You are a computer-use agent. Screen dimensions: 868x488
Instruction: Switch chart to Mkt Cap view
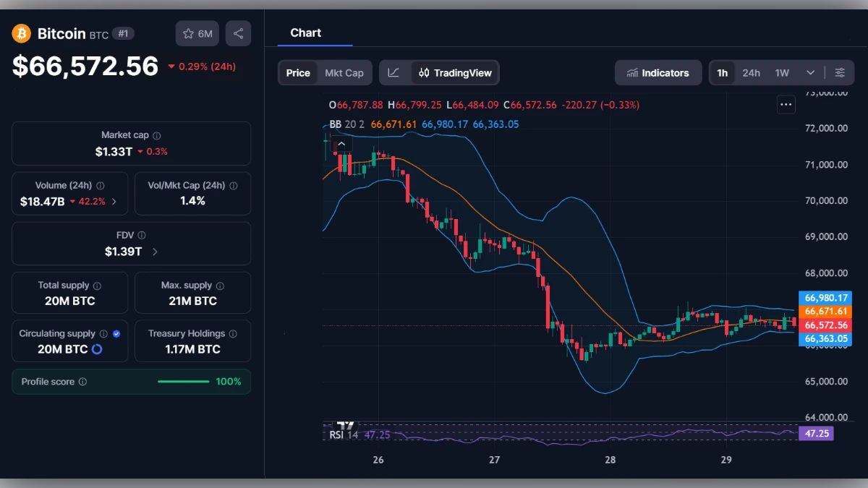point(344,72)
